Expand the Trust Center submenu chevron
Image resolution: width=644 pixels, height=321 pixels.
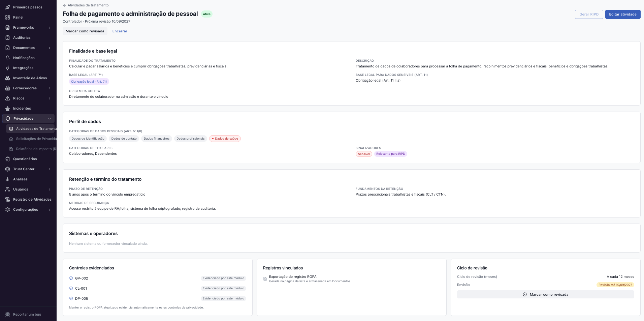pos(50,169)
